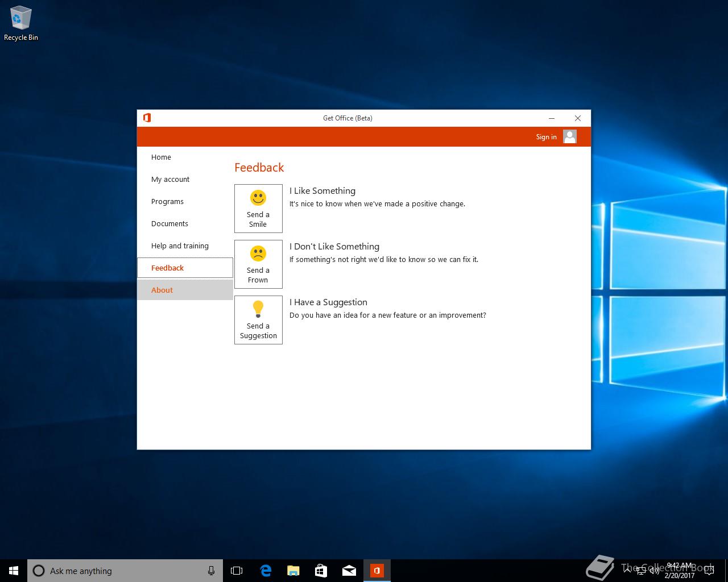728x582 pixels.
Task: Open the Mail app from taskbar
Action: tap(349, 571)
